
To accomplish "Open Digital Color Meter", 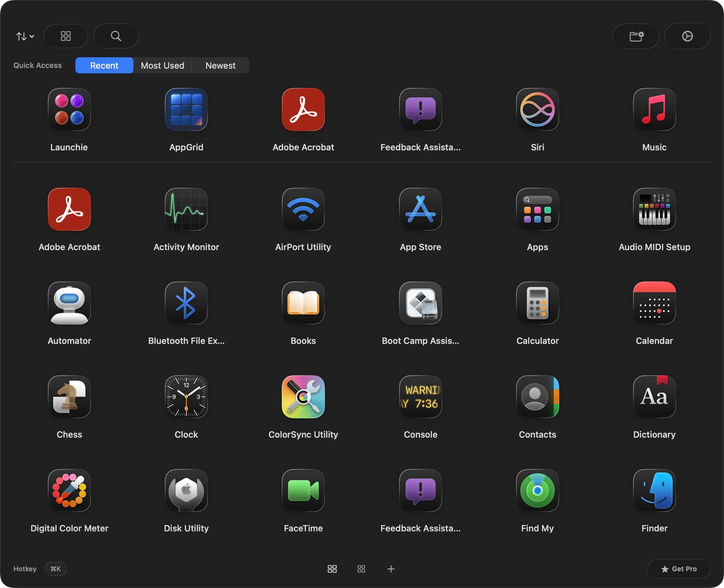I will point(69,491).
